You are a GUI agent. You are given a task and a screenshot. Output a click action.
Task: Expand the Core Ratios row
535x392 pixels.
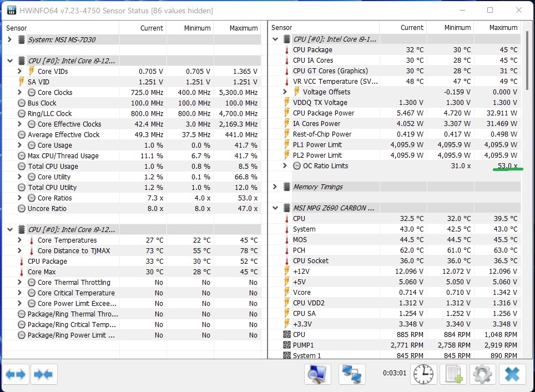(19, 198)
